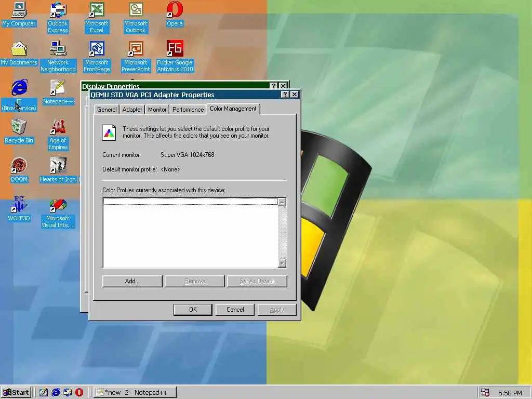
Task: Click the system tray scheduler icon
Action: (x=485, y=392)
